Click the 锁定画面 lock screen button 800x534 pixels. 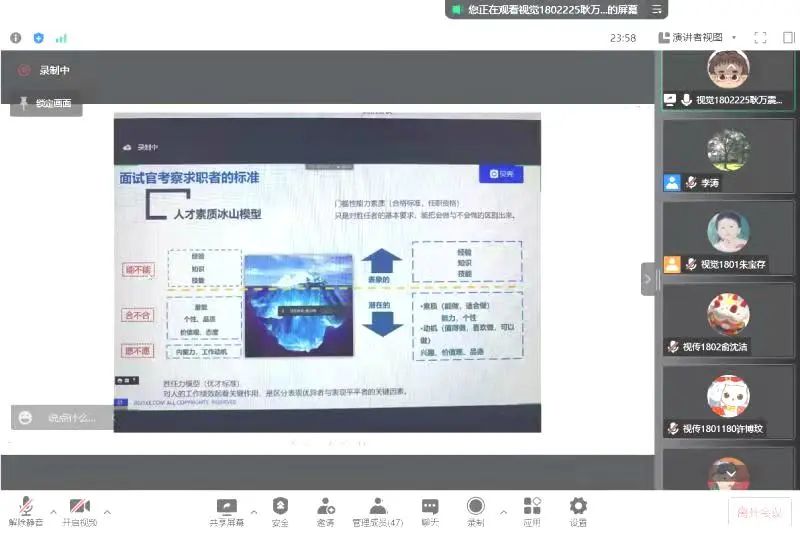46,103
